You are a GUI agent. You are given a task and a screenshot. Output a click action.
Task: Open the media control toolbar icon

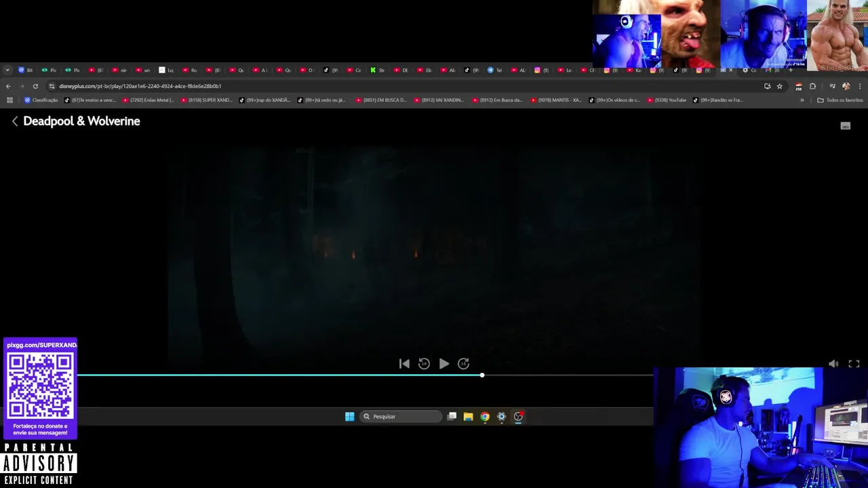coord(832,86)
